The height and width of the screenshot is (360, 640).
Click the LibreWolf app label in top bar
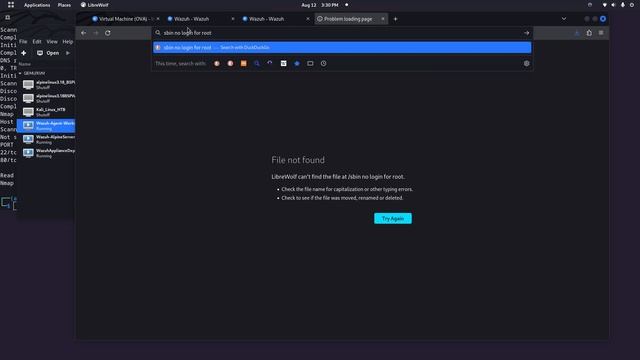pos(94,5)
